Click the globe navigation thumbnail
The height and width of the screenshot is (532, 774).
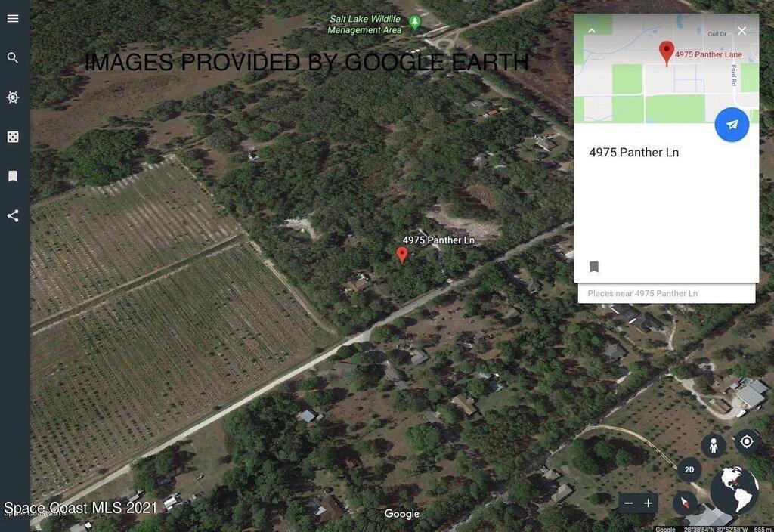point(734,490)
